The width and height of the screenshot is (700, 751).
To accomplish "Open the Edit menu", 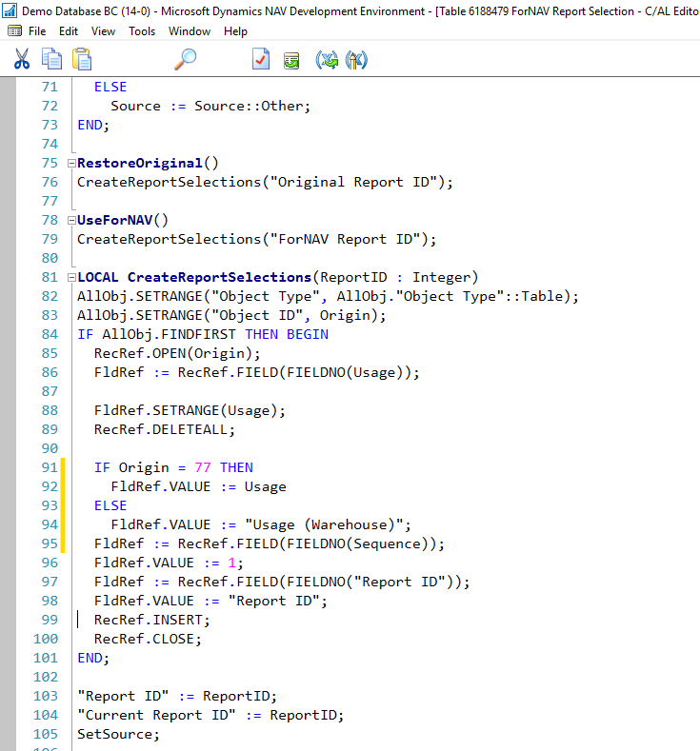I will click(x=69, y=31).
